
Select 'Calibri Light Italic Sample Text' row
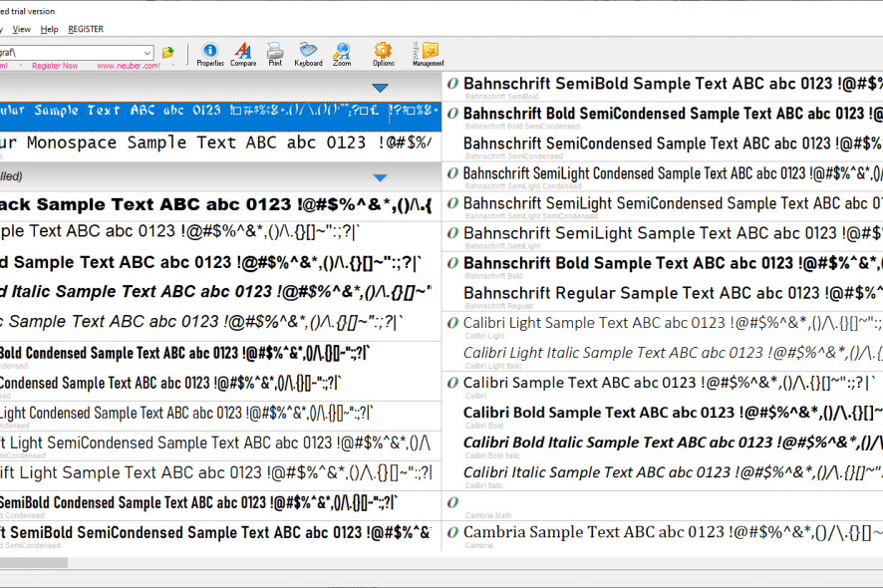tap(663, 356)
